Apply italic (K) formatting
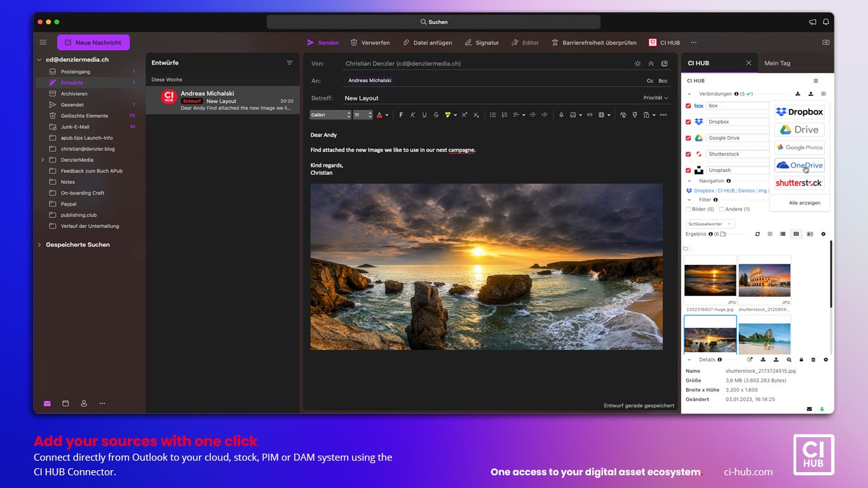 (412, 115)
